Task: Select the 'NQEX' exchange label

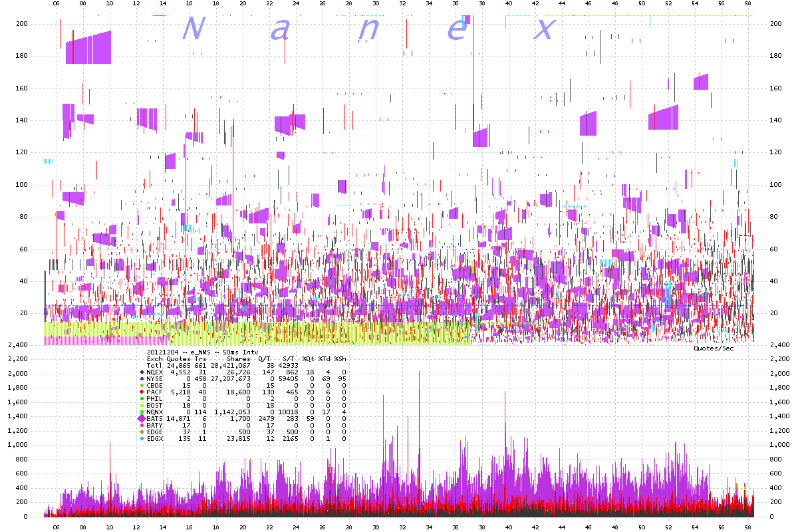Action: 154,373
